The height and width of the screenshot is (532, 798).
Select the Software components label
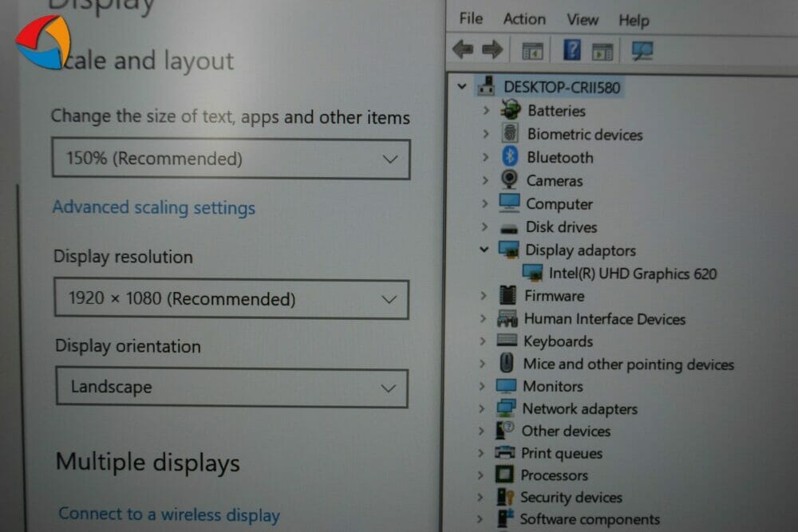590,518
